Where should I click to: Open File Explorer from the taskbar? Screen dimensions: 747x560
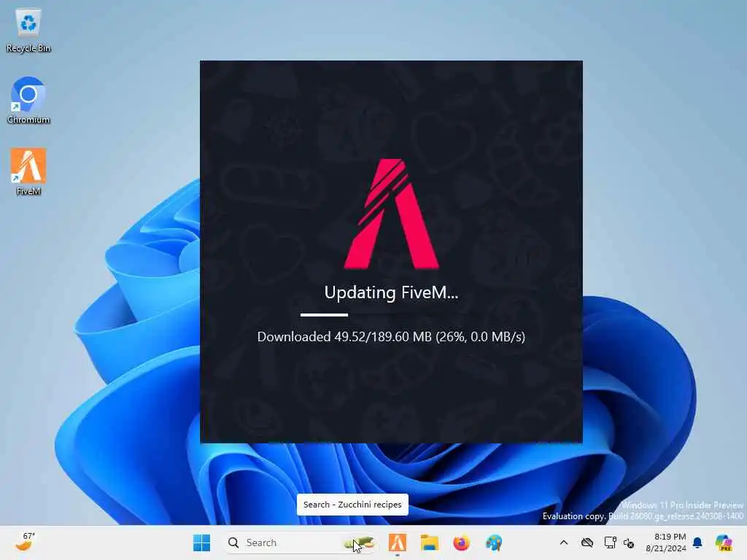[x=429, y=542]
